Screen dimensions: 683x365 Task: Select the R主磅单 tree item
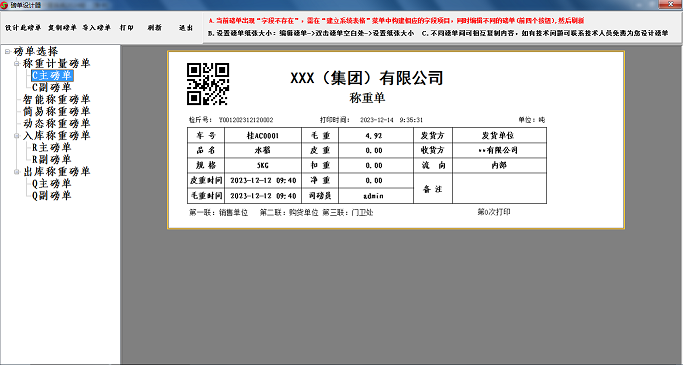(51, 147)
